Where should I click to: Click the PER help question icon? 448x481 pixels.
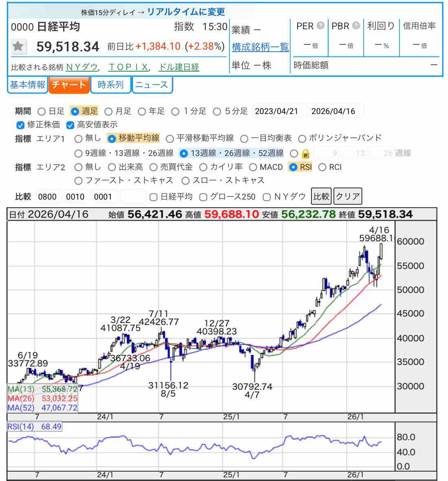[x=320, y=26]
